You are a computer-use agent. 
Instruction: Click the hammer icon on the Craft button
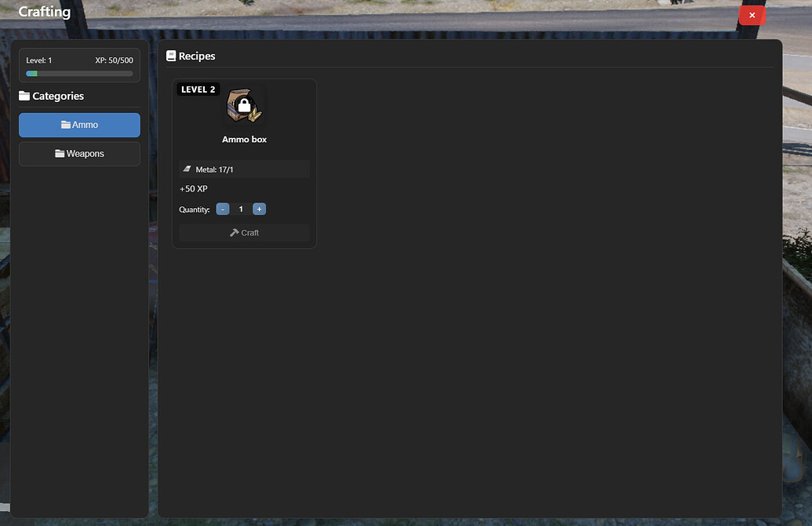(x=234, y=232)
